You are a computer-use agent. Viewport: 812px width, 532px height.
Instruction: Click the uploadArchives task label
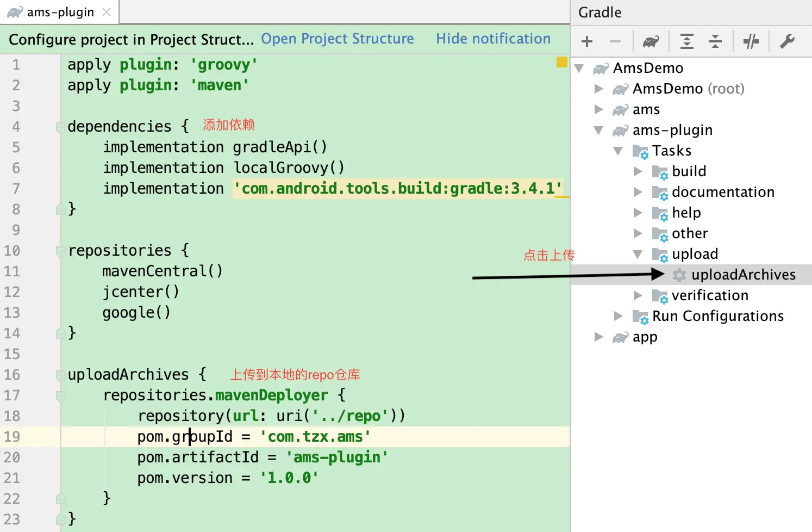point(744,275)
